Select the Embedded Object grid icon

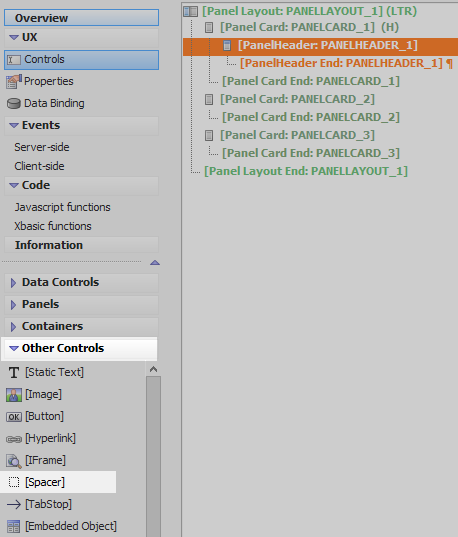14,526
